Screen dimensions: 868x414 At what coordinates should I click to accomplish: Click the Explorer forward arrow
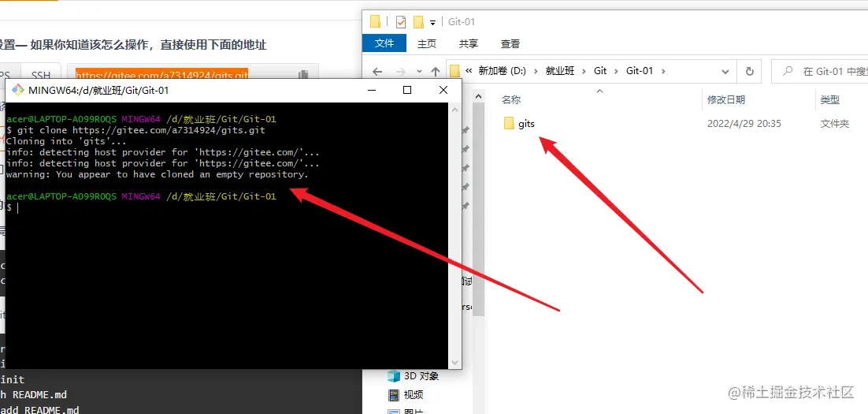click(400, 72)
